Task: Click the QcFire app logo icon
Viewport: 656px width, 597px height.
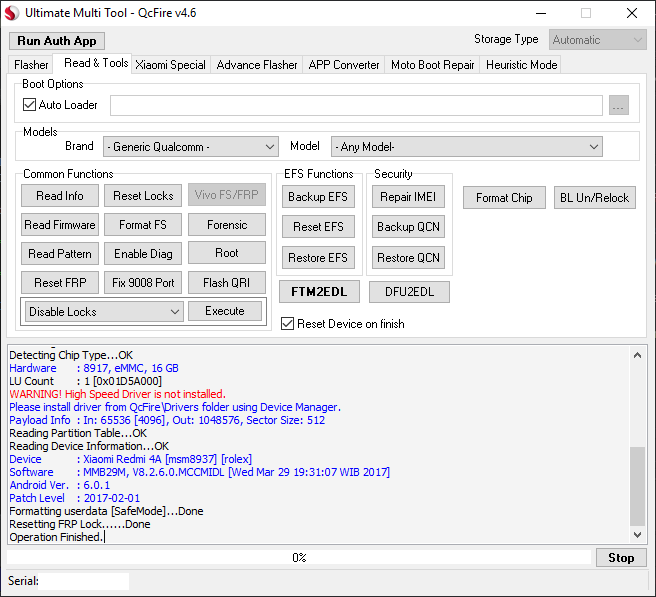Action: click(x=12, y=13)
